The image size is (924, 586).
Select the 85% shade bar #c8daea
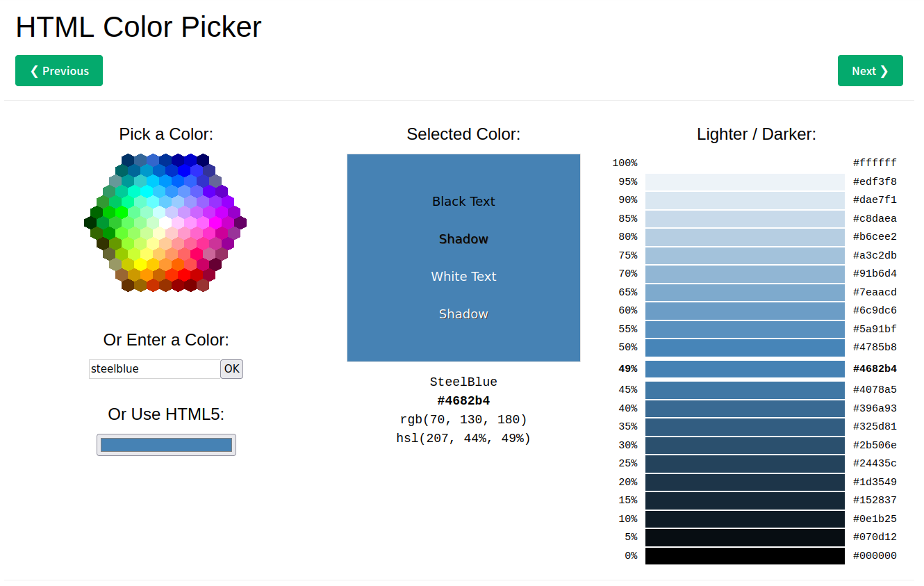click(745, 219)
